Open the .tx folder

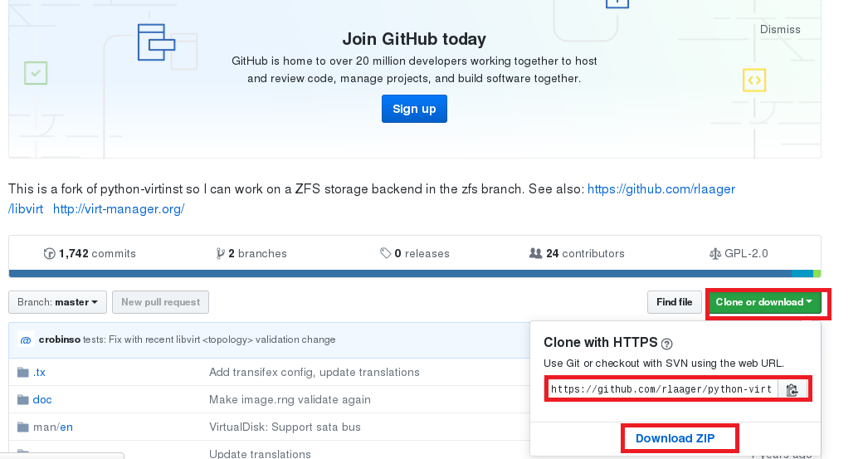(39, 373)
